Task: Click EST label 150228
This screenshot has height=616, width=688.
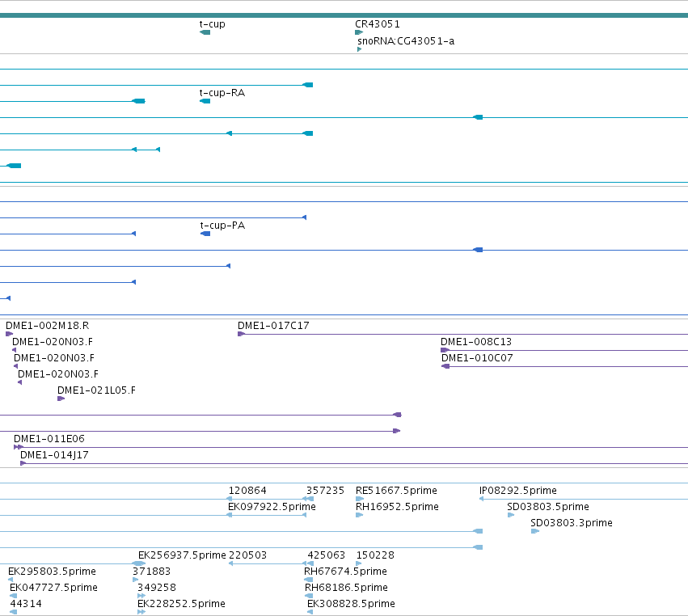Action: click(375, 555)
